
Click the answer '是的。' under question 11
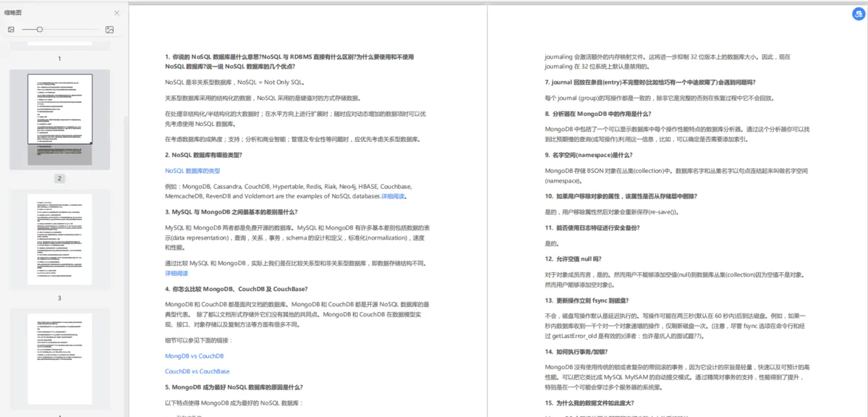tap(552, 243)
